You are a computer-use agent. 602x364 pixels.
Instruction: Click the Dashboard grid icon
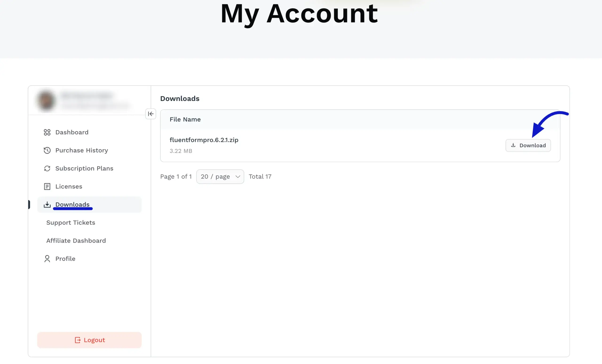click(47, 132)
